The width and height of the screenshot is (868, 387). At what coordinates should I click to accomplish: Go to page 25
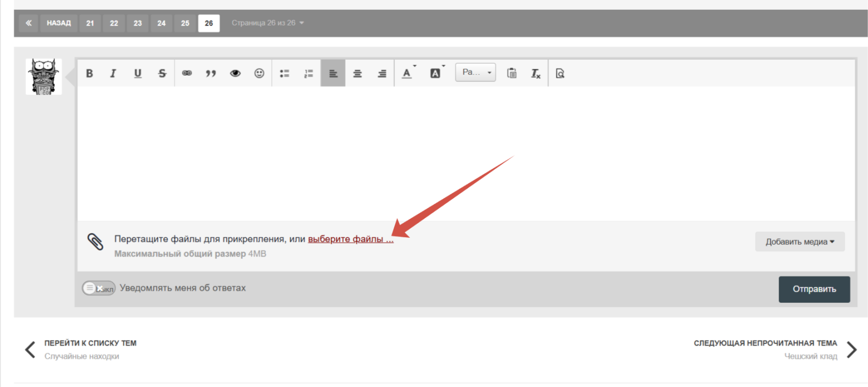pos(185,23)
